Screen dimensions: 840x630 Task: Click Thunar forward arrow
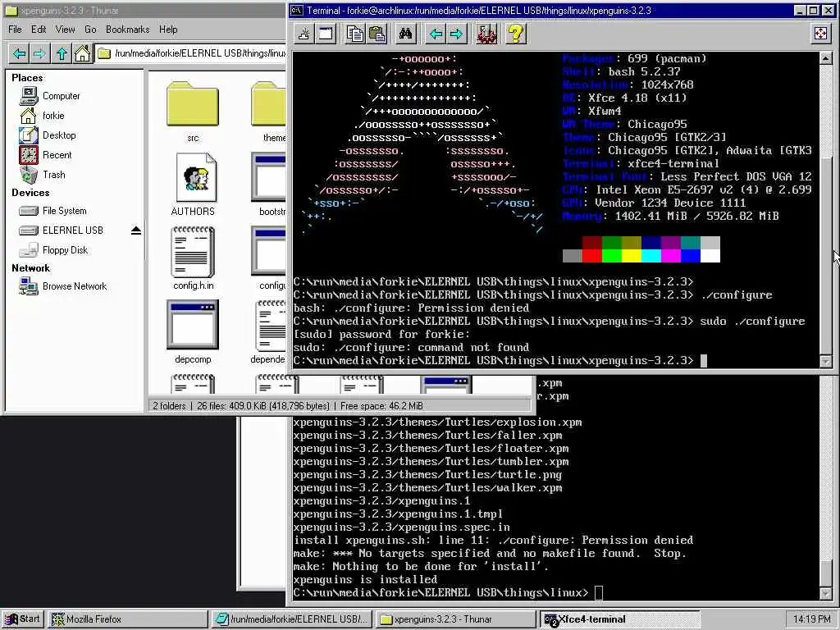pyautogui.click(x=39, y=53)
